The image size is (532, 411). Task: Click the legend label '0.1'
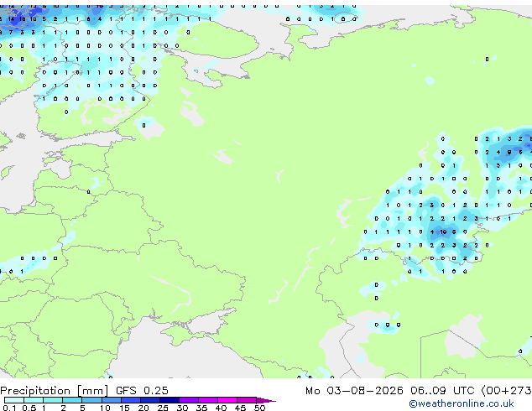(9, 408)
